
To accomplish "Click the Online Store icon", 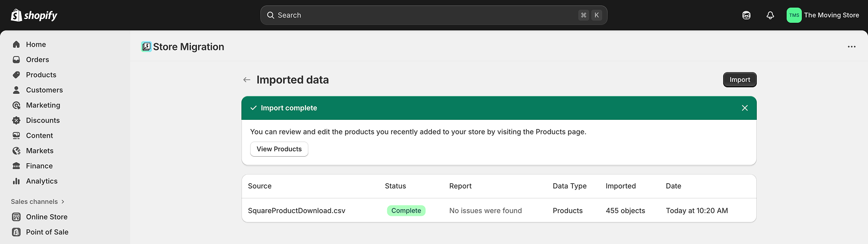I will coord(16,217).
